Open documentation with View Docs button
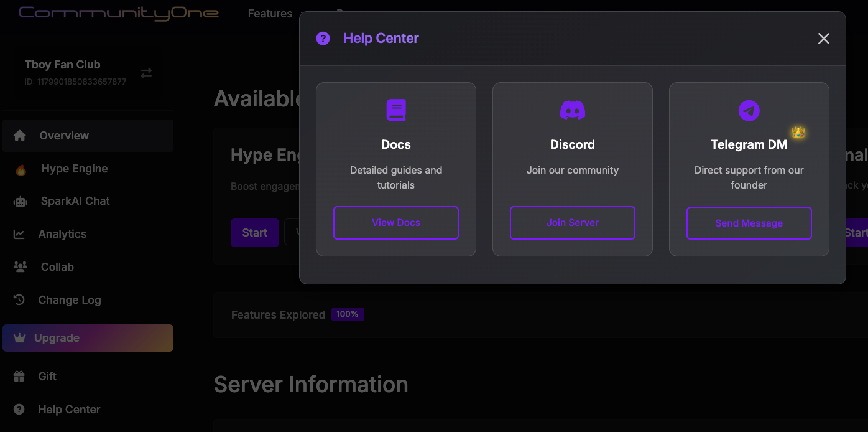The image size is (868, 432). pyautogui.click(x=396, y=223)
